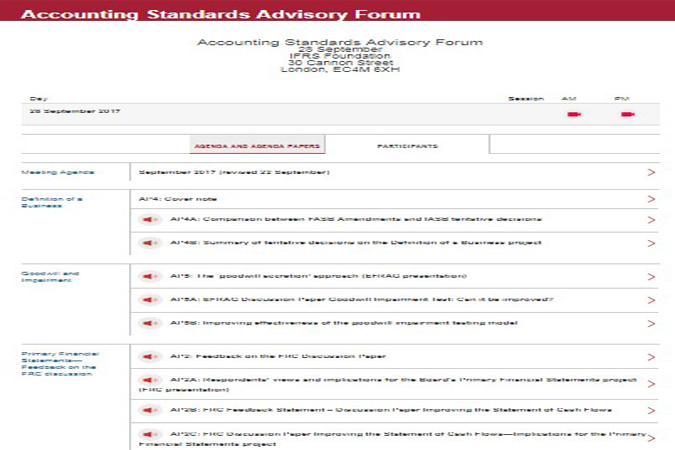Open AP4B Summary of tentative decisions paper
This screenshot has height=450, width=675.
pyautogui.click(x=356, y=242)
